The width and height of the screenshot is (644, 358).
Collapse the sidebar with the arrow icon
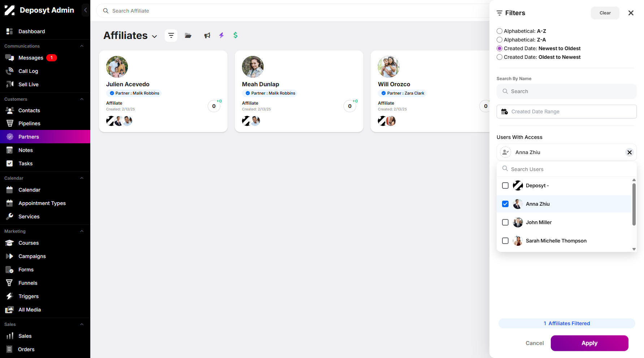coord(86,10)
